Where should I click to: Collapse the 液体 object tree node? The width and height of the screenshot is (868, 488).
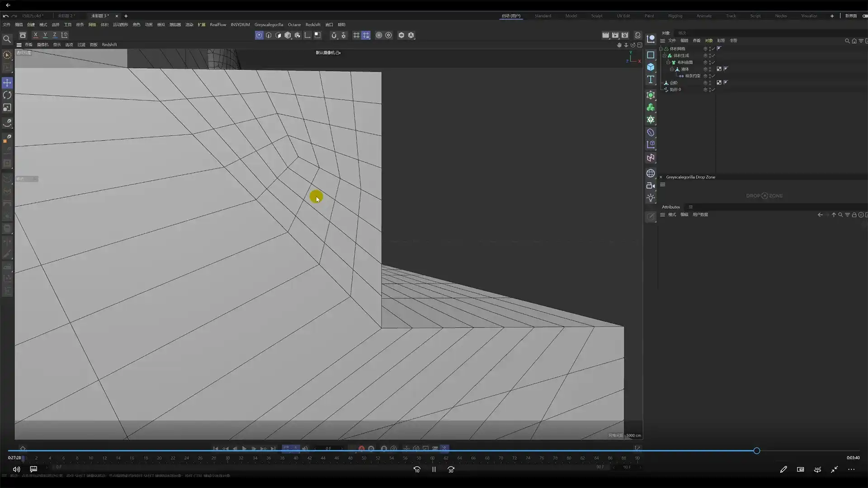pyautogui.click(x=672, y=69)
